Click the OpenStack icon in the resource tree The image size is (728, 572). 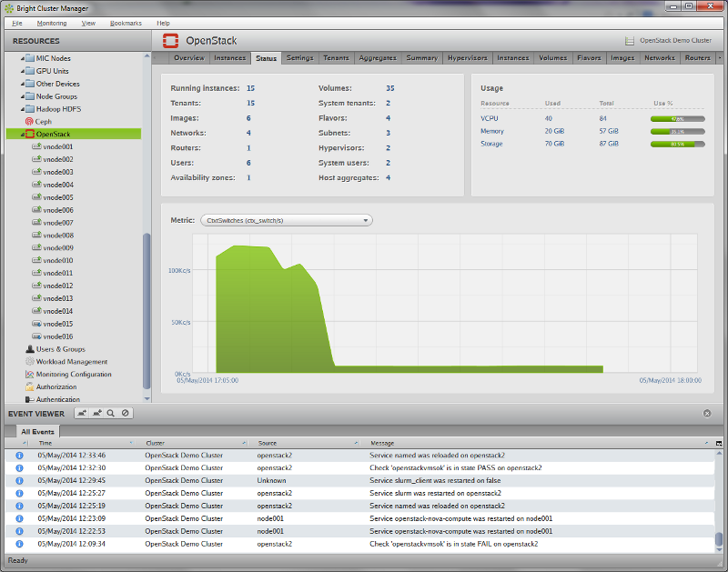pyautogui.click(x=30, y=134)
